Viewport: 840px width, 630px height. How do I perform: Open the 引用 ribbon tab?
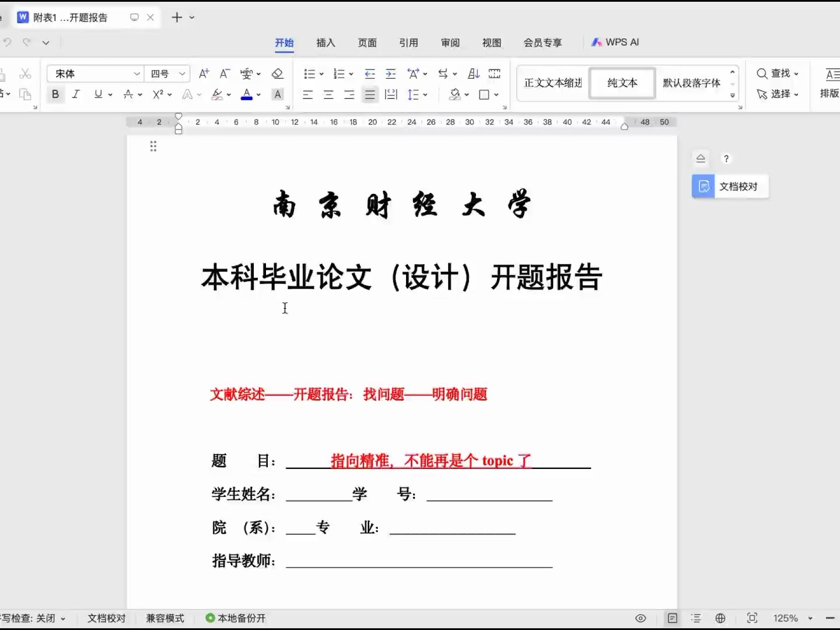pyautogui.click(x=408, y=43)
